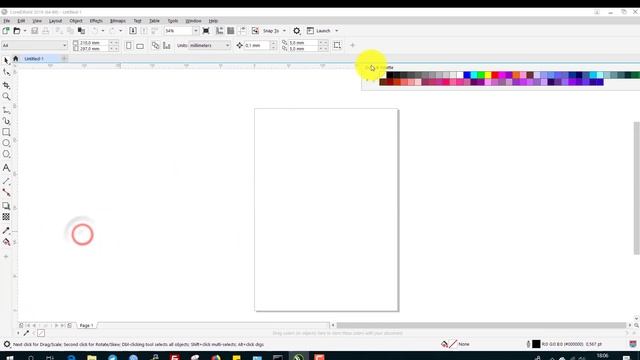
Task: Switch to the Untitled-1 document tab
Action: tap(34, 59)
